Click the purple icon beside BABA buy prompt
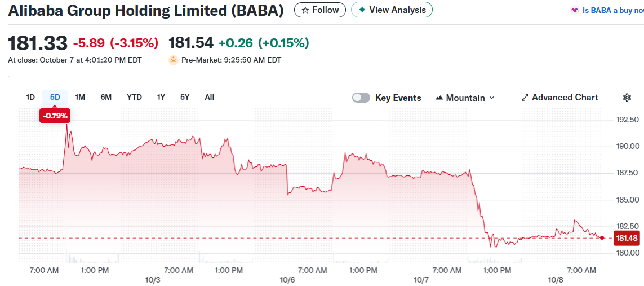 pos(575,10)
